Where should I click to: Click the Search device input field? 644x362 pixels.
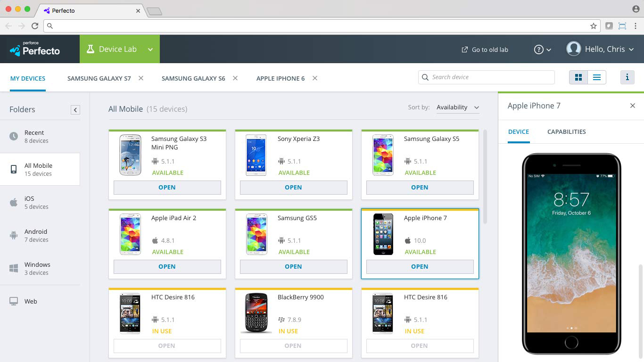(490, 77)
